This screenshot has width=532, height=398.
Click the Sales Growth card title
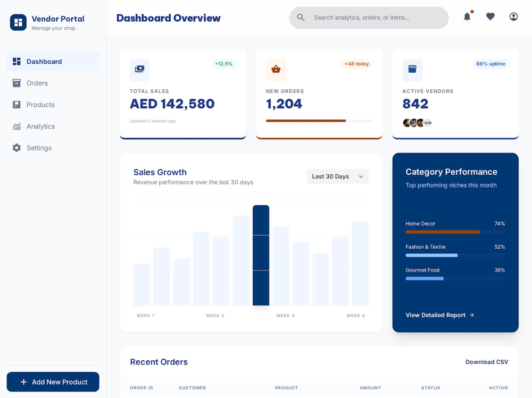coord(160,172)
